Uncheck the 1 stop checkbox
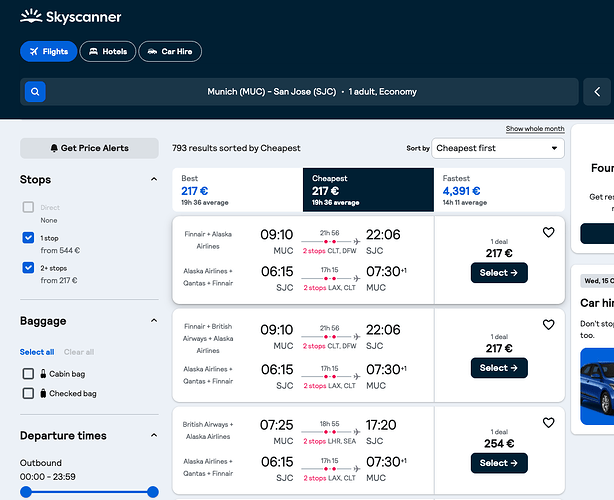Image resolution: width=614 pixels, height=500 pixels. [28, 238]
